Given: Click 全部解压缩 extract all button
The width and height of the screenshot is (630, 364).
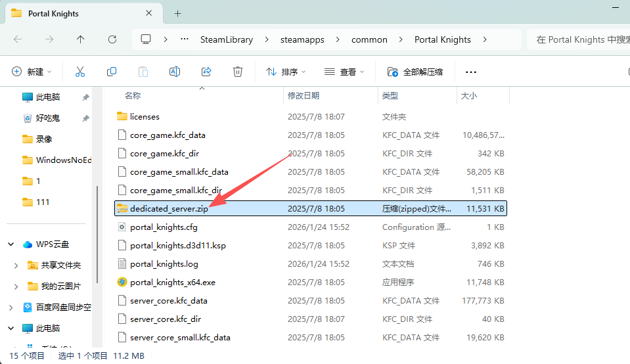Looking at the screenshot, I should click(415, 72).
